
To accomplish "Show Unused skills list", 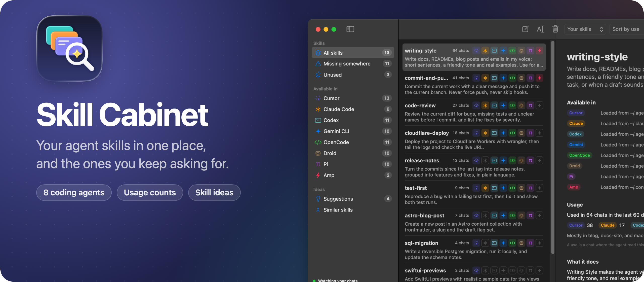I will (353, 75).
